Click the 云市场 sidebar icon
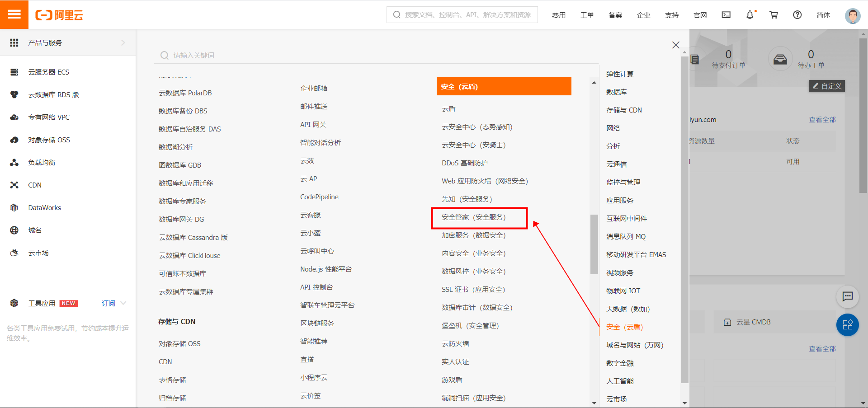The height and width of the screenshot is (408, 868). (14, 253)
